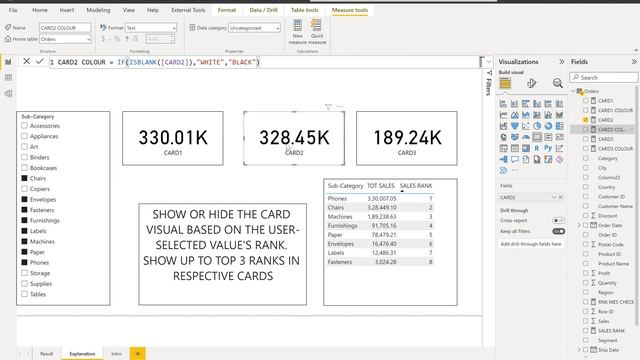Select Clustered column chart visual
The image size is (640, 360).
pos(537,104)
